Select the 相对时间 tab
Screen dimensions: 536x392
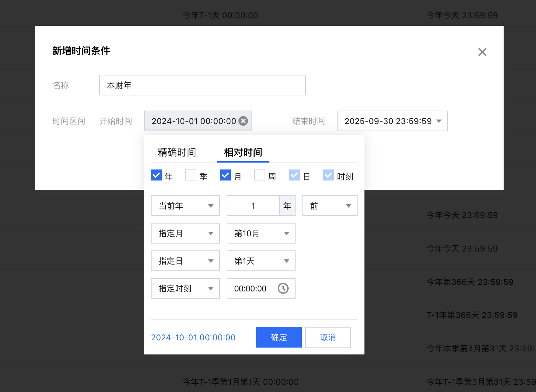(x=243, y=152)
